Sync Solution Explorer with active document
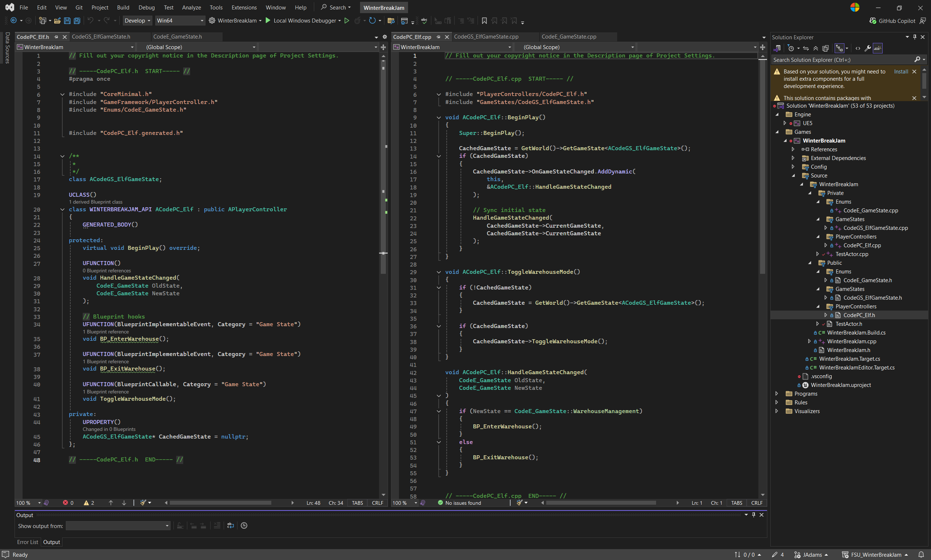Viewport: 931px width, 560px height. (806, 48)
